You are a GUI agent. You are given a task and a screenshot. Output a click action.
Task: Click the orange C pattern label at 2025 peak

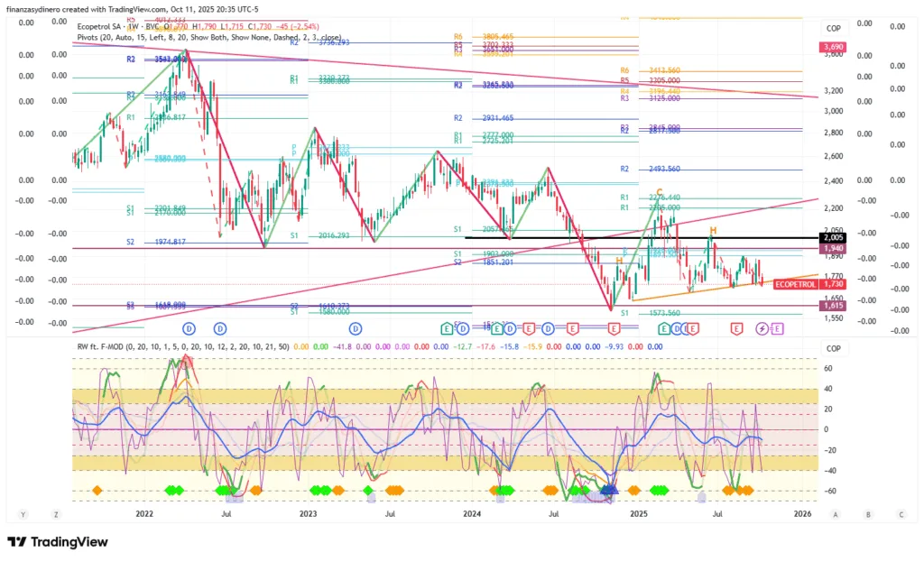pyautogui.click(x=660, y=192)
